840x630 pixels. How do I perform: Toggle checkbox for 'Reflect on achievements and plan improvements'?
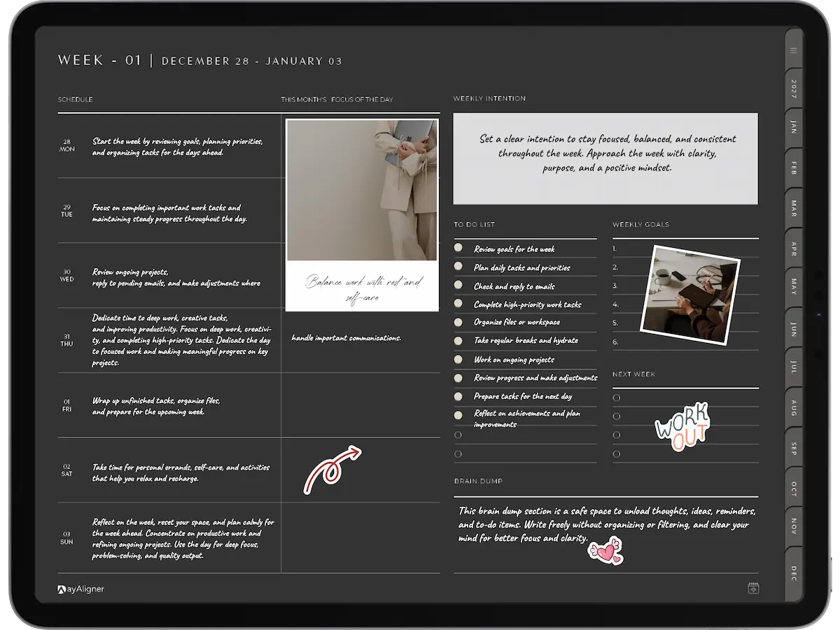click(x=458, y=415)
